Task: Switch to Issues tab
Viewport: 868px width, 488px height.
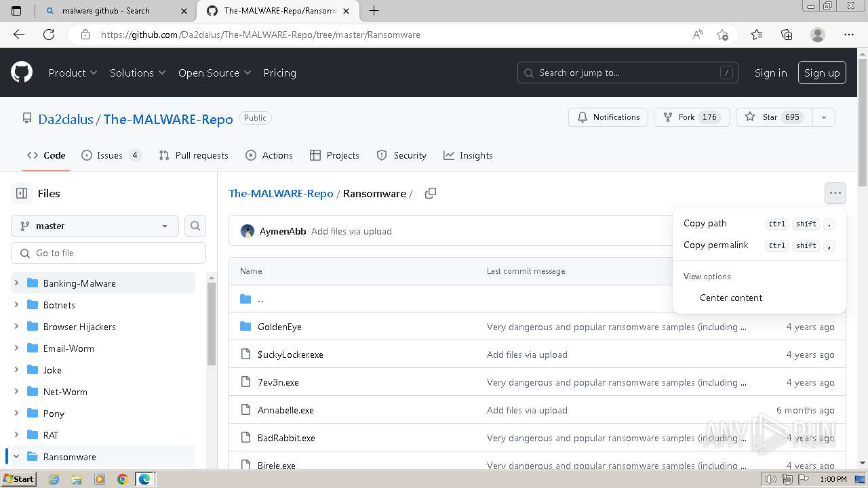Action: pyautogui.click(x=111, y=155)
